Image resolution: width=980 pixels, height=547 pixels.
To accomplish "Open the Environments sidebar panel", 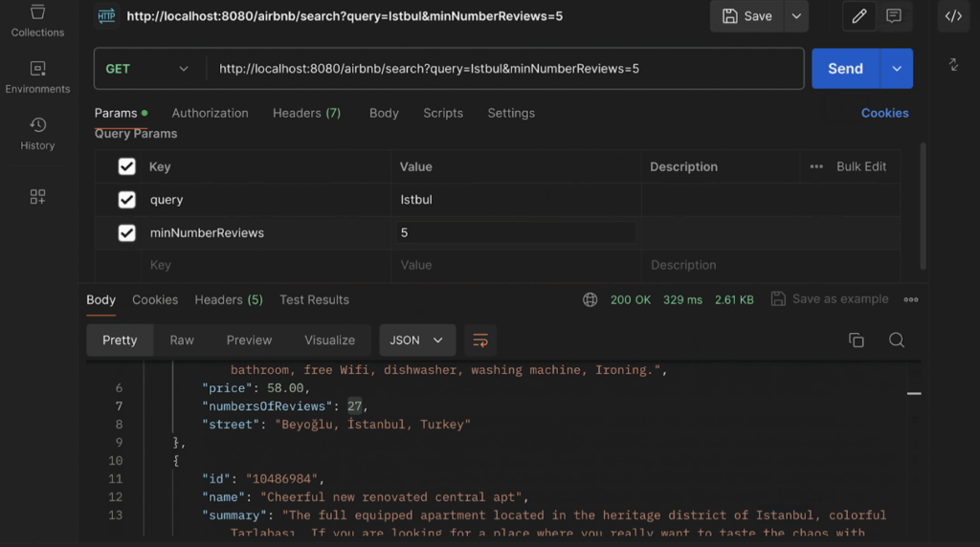I will coord(37,77).
